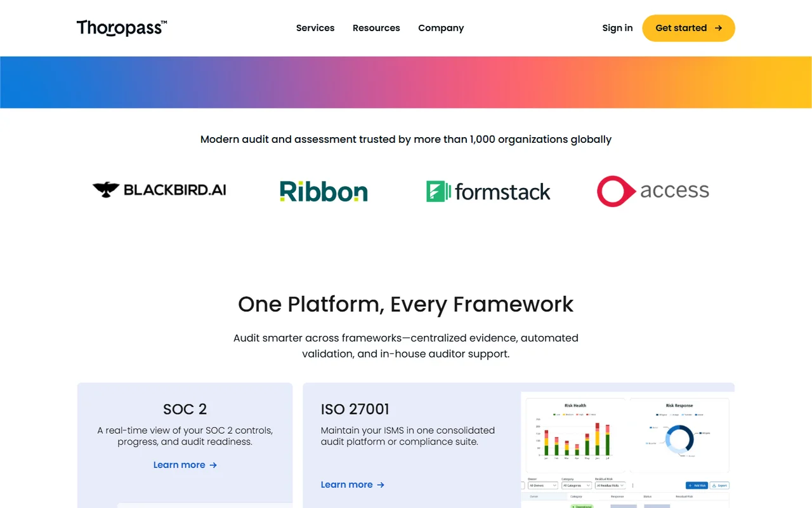Click the gradient banner below the header
The width and height of the screenshot is (812, 508).
click(x=406, y=83)
